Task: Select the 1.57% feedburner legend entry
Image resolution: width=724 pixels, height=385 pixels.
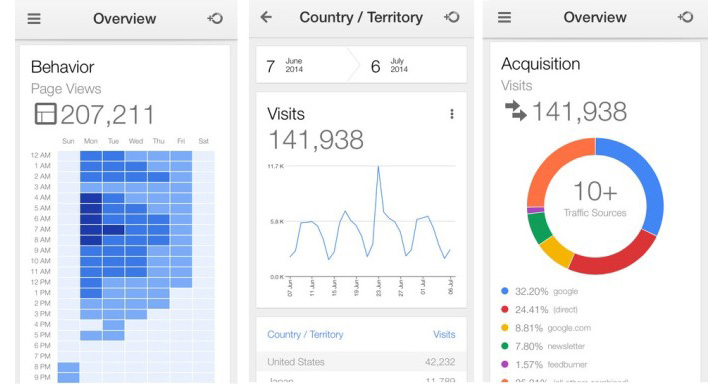Action: pyautogui.click(x=544, y=365)
